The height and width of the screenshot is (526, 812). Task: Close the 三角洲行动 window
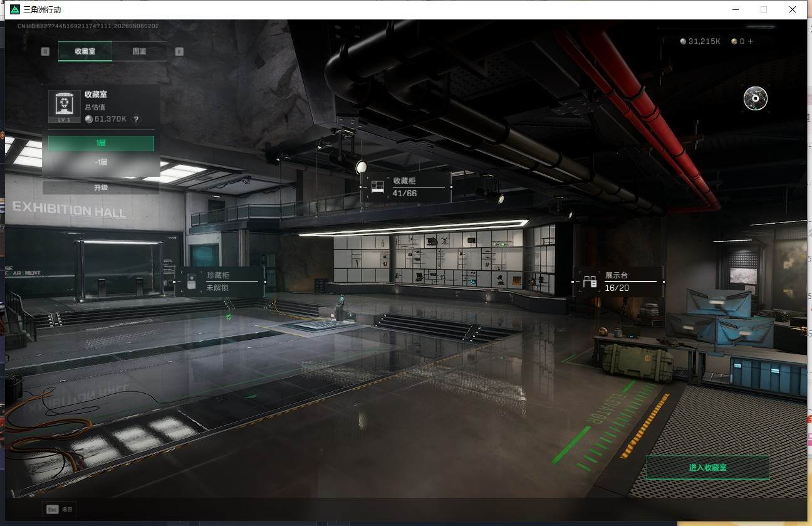tap(793, 9)
